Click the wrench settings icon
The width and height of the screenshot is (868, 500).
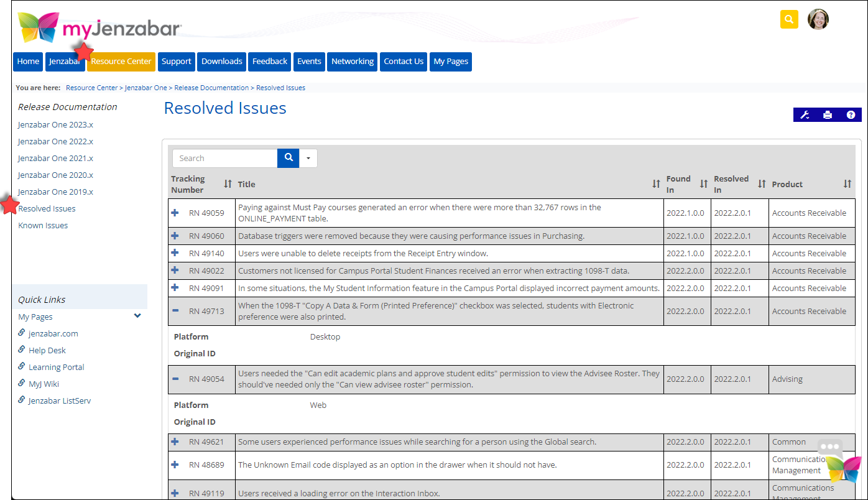[x=804, y=115]
